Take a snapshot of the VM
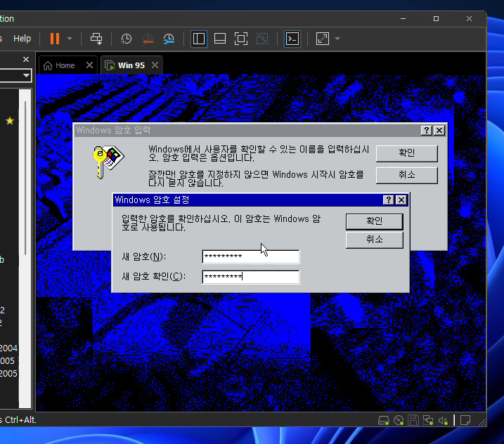The height and width of the screenshot is (444, 504). [x=127, y=39]
